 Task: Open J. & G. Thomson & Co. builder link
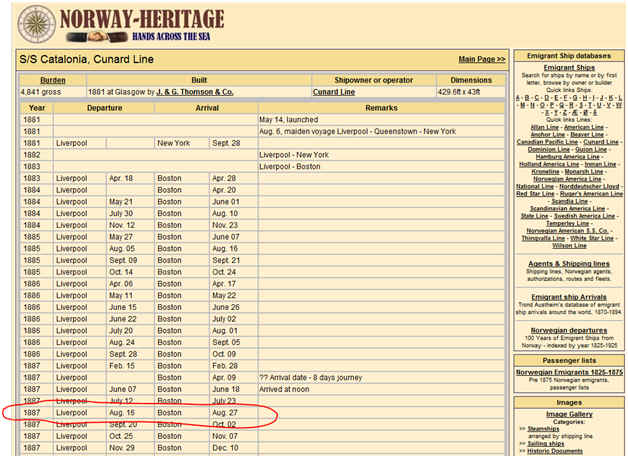point(195,92)
